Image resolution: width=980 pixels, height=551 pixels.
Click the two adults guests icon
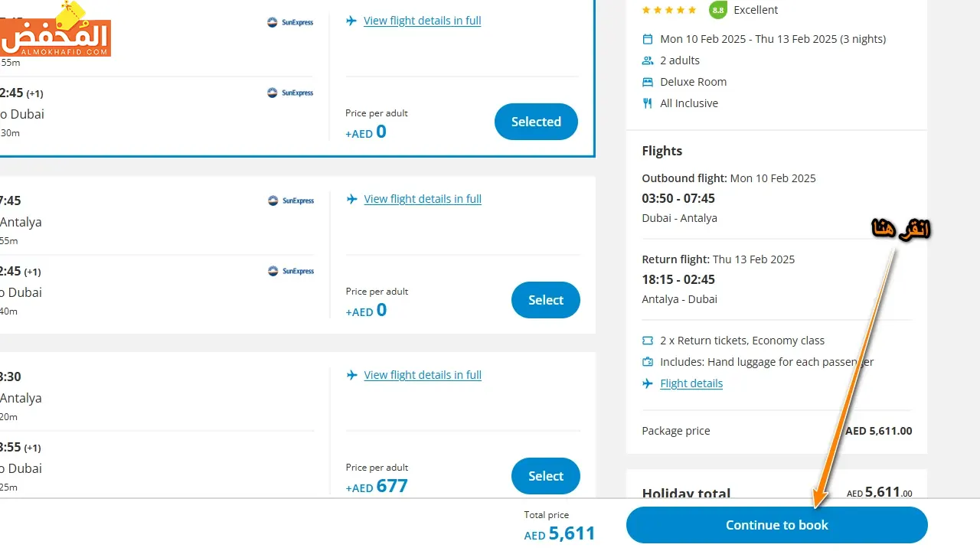point(648,60)
